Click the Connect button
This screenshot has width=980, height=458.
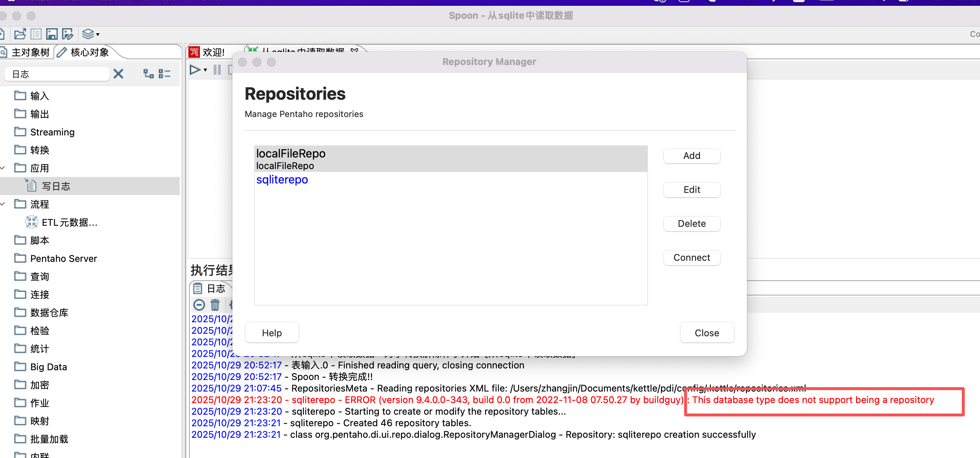click(x=691, y=258)
